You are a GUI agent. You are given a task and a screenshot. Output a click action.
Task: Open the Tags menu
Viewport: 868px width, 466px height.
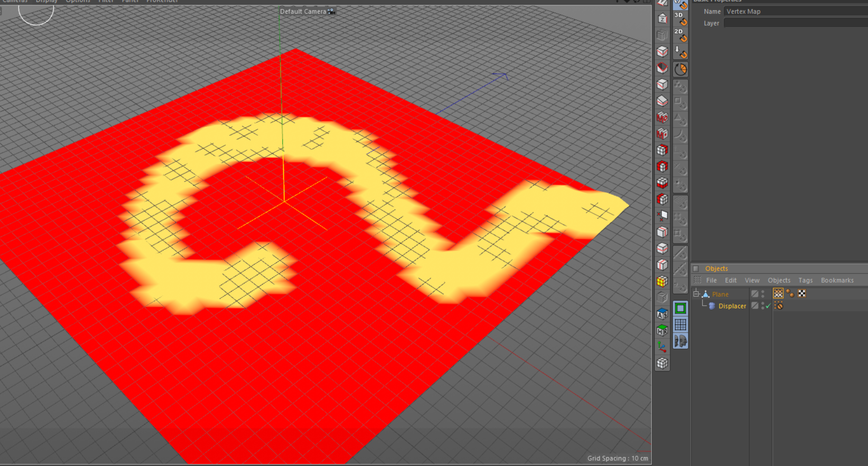806,280
